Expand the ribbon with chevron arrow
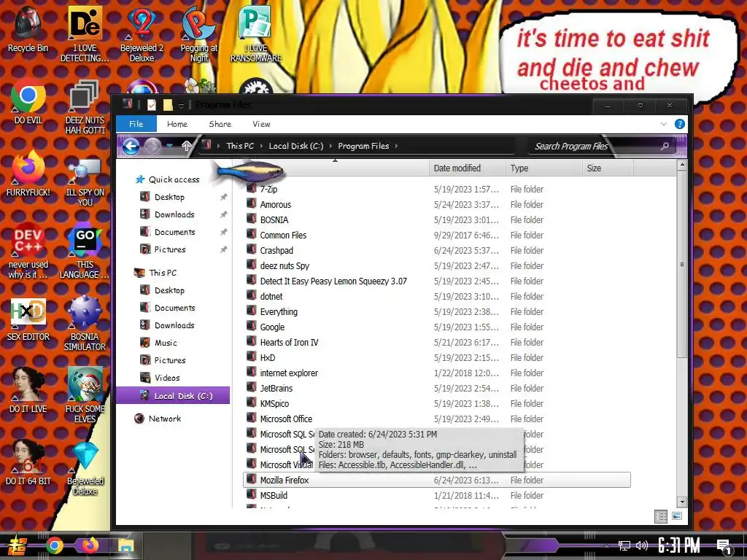This screenshot has height=560, width=747. tap(664, 124)
